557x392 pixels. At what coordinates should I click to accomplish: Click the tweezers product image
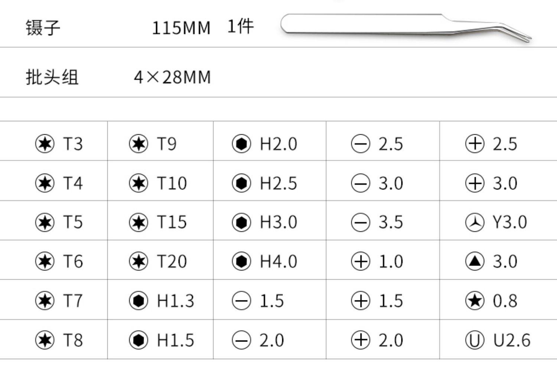405,27
